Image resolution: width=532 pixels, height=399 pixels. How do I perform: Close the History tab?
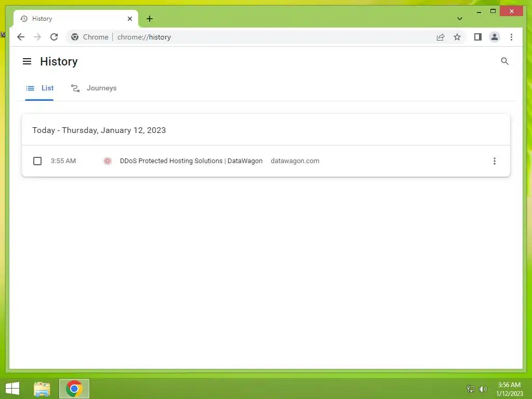tap(129, 19)
